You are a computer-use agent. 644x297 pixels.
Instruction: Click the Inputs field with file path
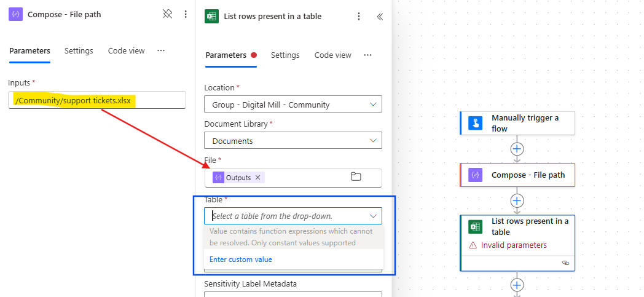(x=97, y=100)
